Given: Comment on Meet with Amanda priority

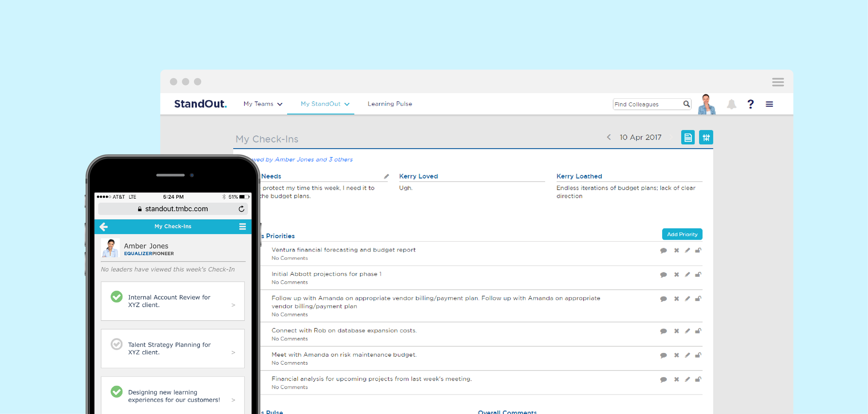Looking at the screenshot, I should point(663,355).
